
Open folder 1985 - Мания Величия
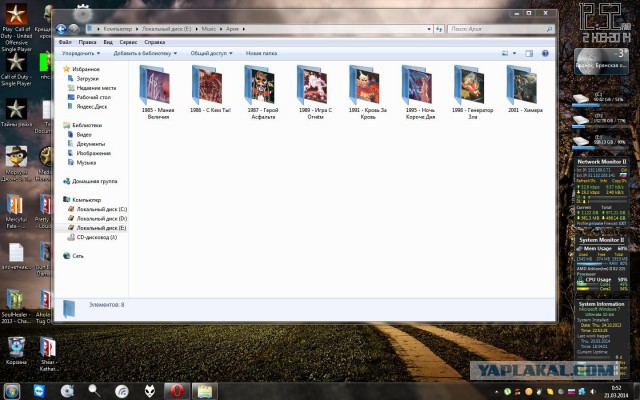(158, 92)
